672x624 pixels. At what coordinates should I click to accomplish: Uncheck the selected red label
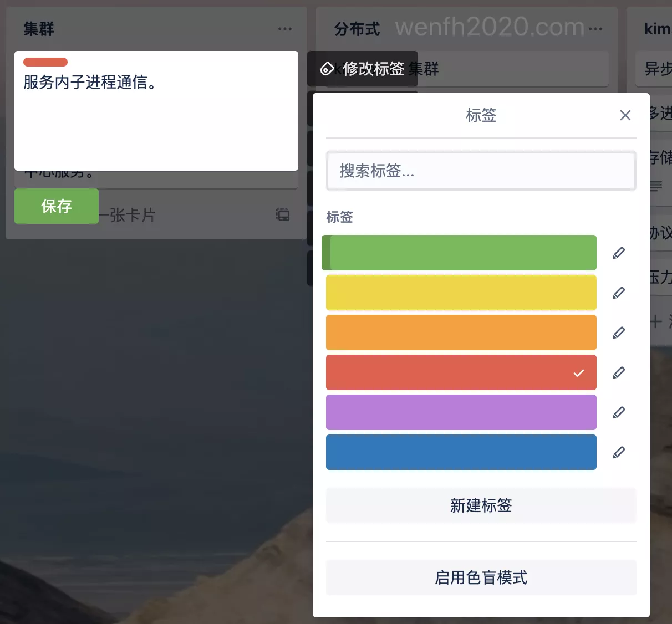pyautogui.click(x=461, y=372)
